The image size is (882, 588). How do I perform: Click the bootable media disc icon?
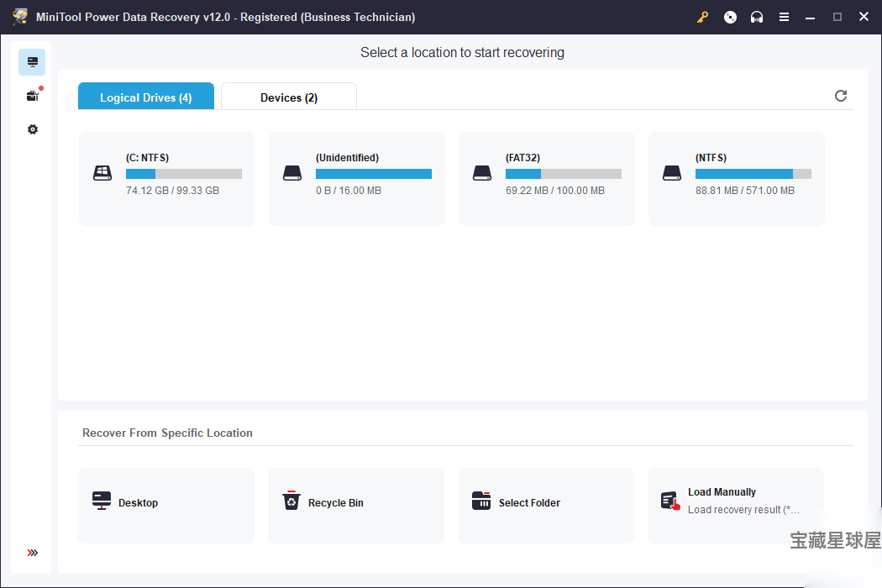pyautogui.click(x=730, y=18)
